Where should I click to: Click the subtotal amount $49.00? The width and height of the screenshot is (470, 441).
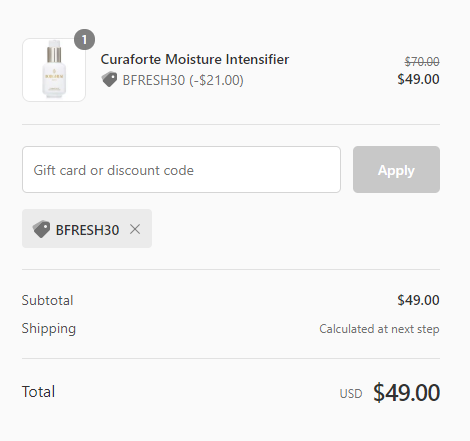point(418,300)
